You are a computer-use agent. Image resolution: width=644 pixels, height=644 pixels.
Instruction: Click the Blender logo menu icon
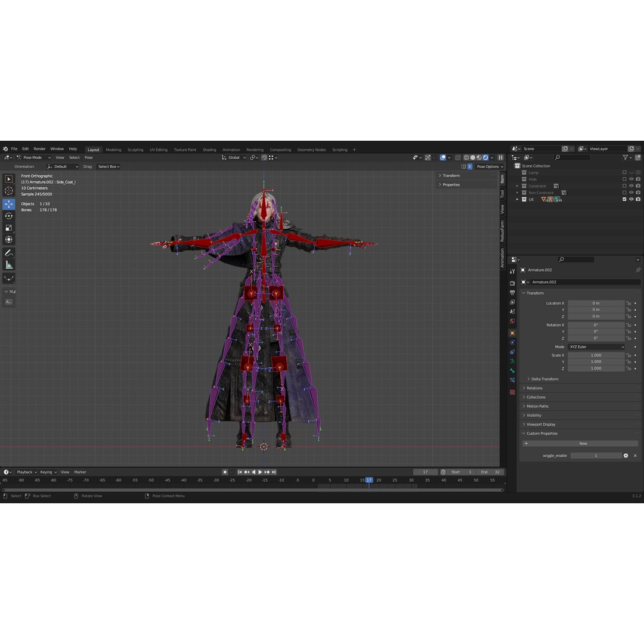(x=5, y=149)
